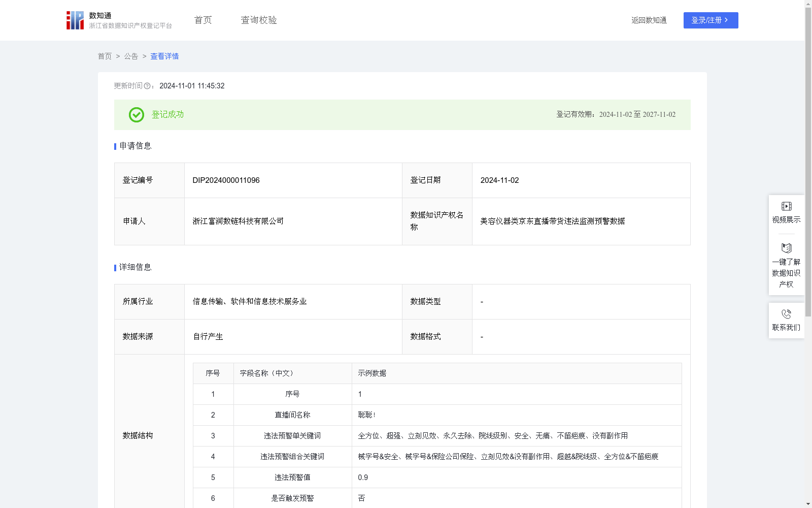Click sample value 0.9
This screenshot has height=508, width=812.
363,478
